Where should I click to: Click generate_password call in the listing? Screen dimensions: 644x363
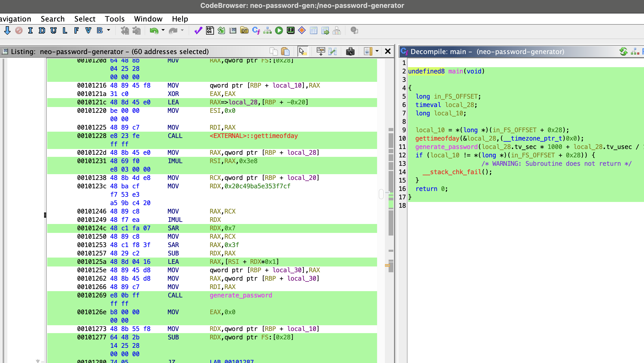click(241, 295)
